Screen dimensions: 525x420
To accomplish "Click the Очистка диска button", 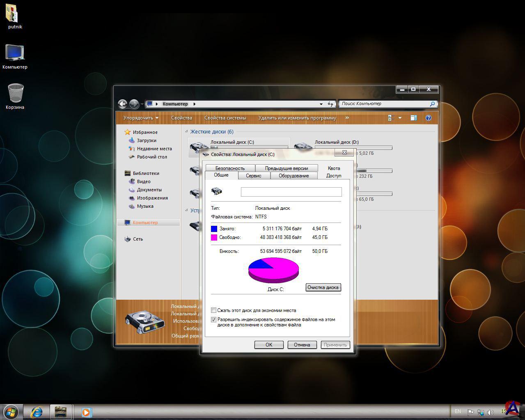I will [323, 287].
